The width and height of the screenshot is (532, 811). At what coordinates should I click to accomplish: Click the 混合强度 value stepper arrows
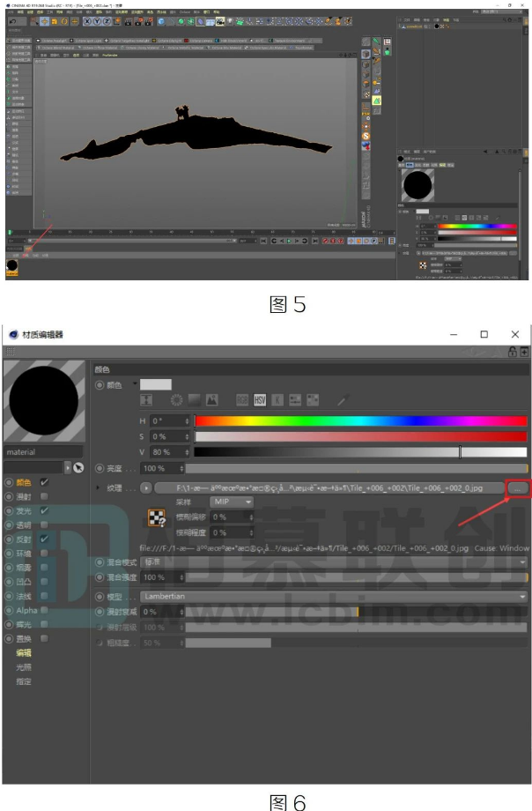pyautogui.click(x=181, y=577)
